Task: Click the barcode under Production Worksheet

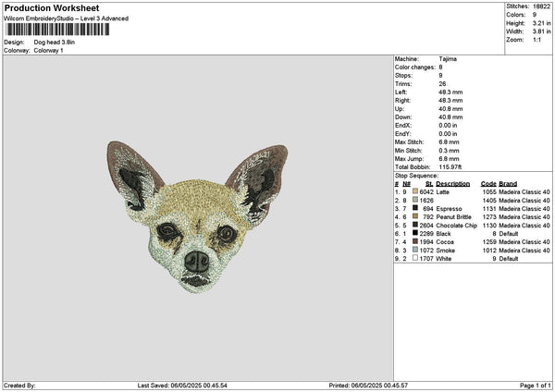Action: click(57, 30)
